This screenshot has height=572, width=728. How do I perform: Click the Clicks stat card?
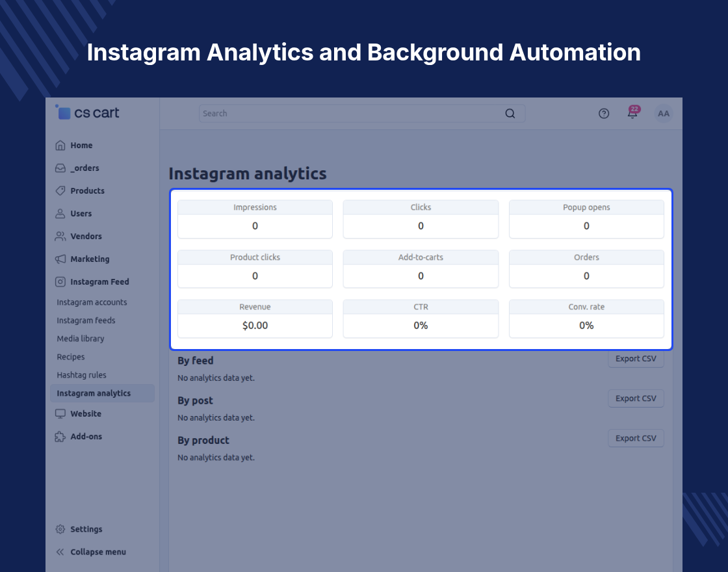[421, 219]
